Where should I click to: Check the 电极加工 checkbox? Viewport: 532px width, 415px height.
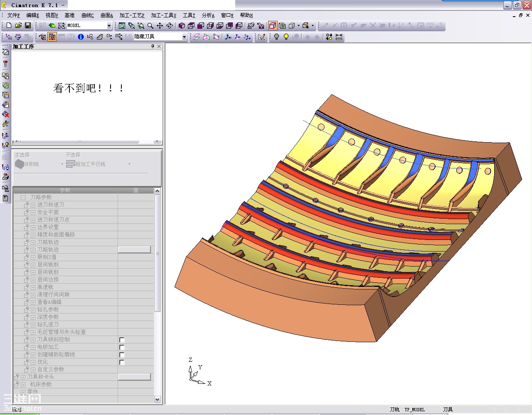pyautogui.click(x=122, y=347)
